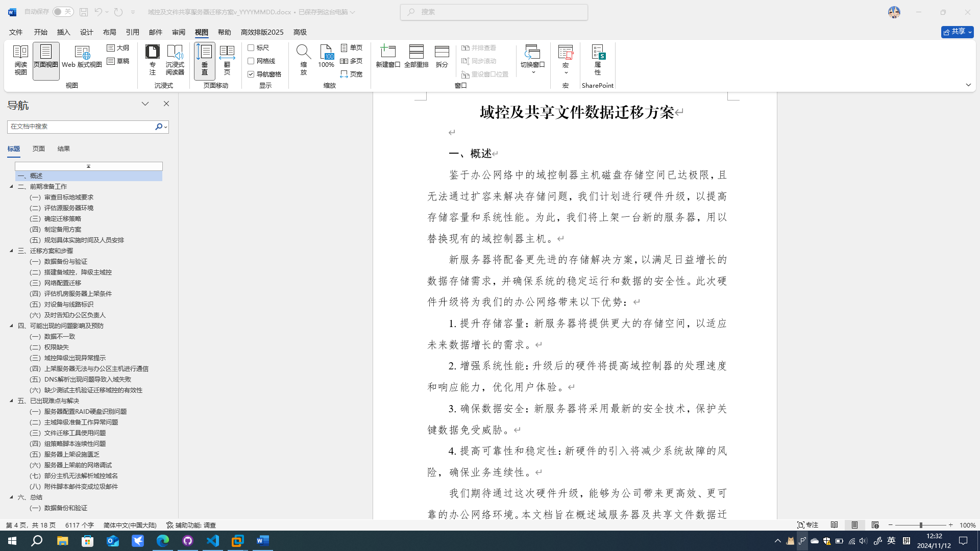Screen dimensions: 980x551
Task: Set zoom to 100% in ribbon
Action: [x=326, y=57]
